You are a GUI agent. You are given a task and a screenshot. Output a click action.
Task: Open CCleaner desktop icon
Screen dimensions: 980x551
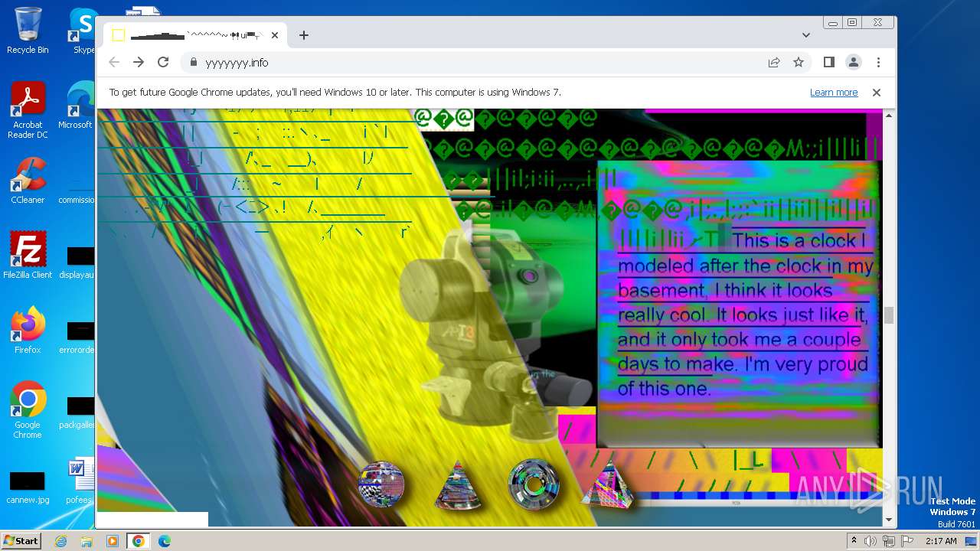pyautogui.click(x=28, y=181)
